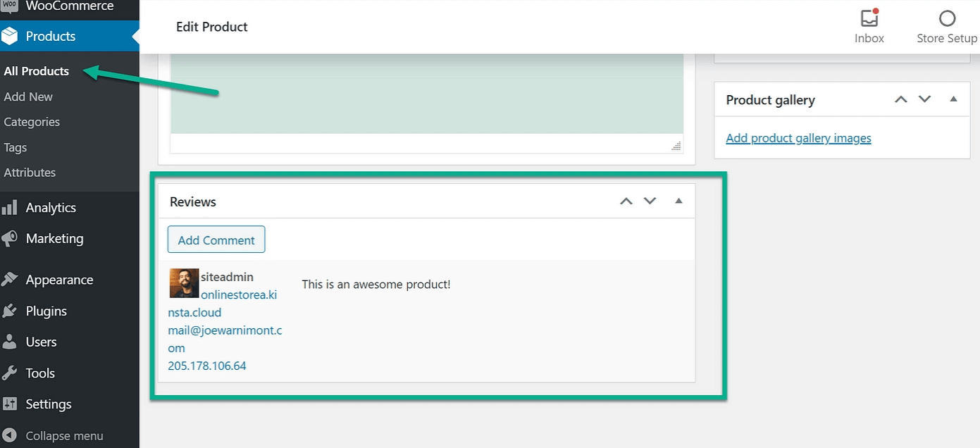Click the Plugins plug icon
The image size is (980, 448).
[10, 311]
